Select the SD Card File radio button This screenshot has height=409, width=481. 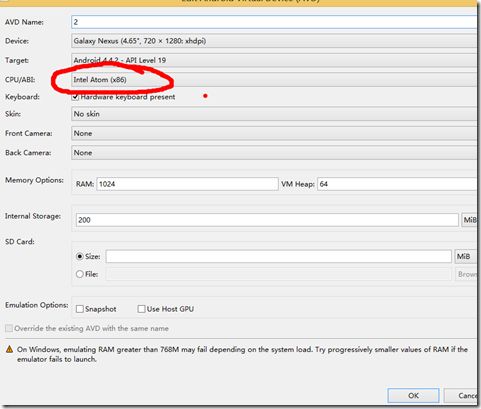[80, 274]
